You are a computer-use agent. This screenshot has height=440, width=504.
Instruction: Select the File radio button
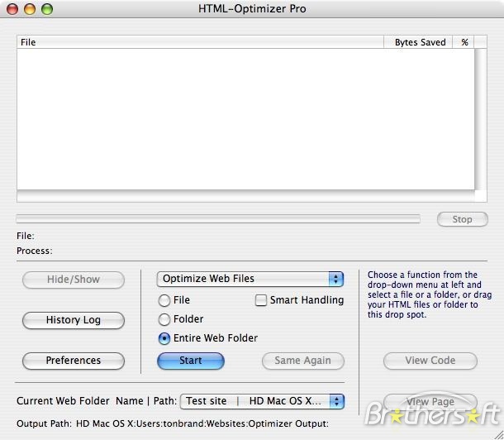pos(164,300)
